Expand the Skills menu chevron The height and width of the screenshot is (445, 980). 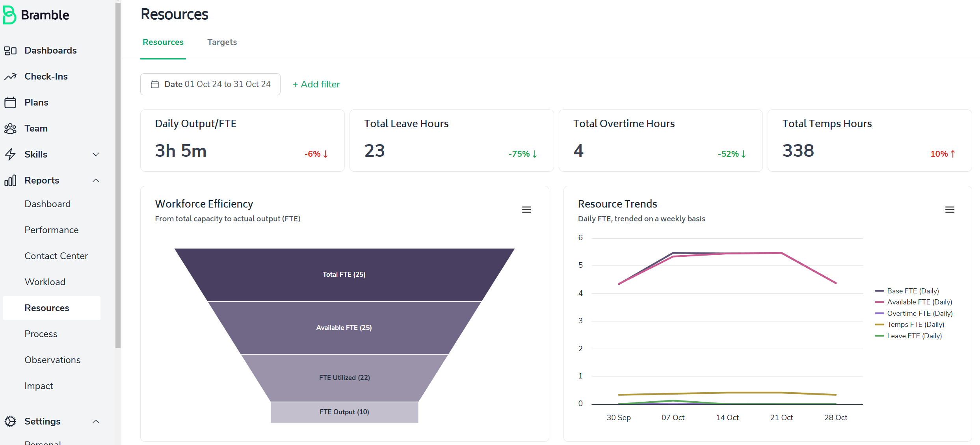click(x=96, y=154)
